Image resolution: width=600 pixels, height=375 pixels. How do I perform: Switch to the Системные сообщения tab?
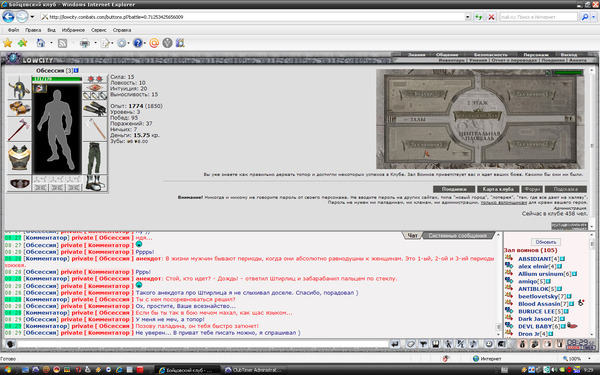[x=458, y=236]
